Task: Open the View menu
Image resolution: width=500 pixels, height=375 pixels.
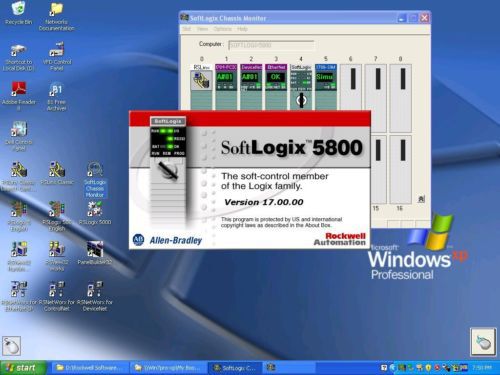Action: tap(202, 29)
